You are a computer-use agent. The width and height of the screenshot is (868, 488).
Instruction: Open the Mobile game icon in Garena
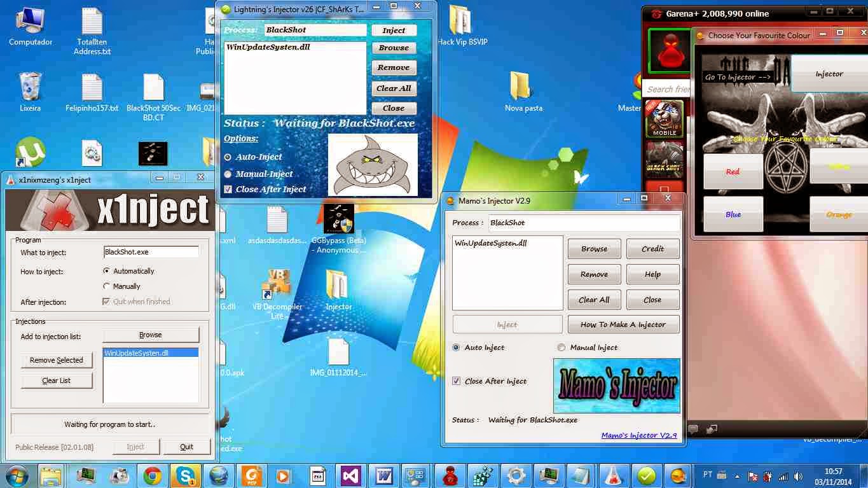[x=665, y=119]
